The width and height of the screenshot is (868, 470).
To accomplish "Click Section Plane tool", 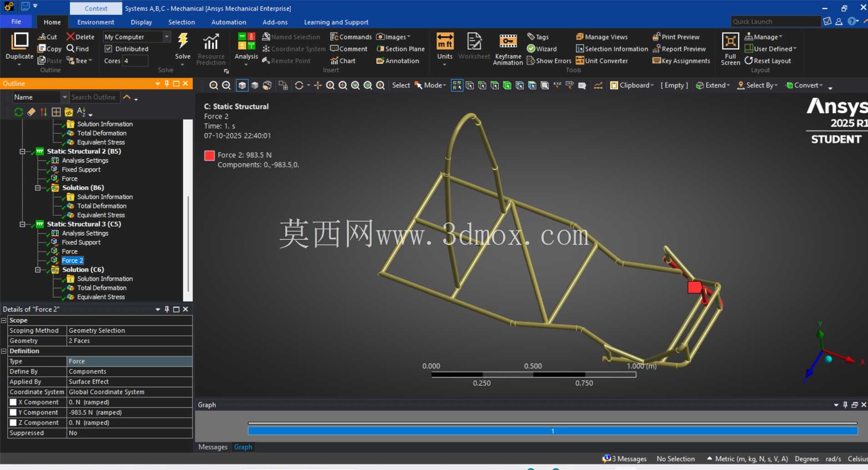I will 400,49.
